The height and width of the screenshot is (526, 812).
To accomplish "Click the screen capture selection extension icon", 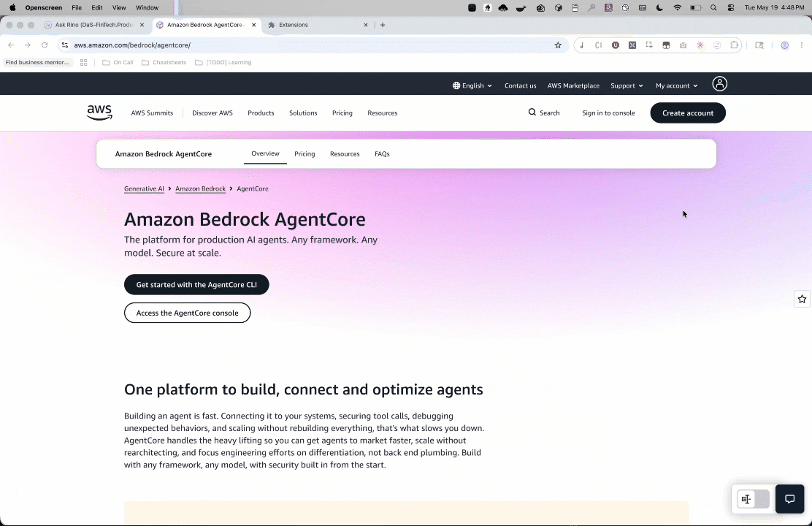I will [649, 45].
